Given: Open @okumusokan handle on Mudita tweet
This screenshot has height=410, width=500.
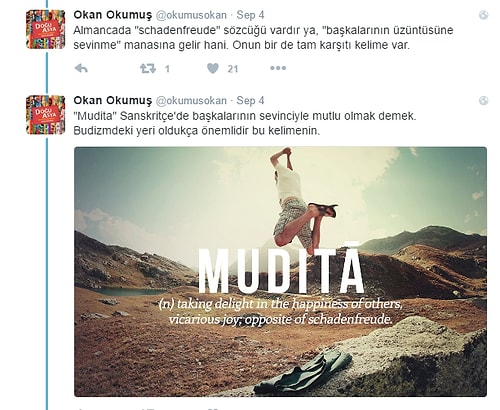Looking at the screenshot, I should tap(191, 101).
